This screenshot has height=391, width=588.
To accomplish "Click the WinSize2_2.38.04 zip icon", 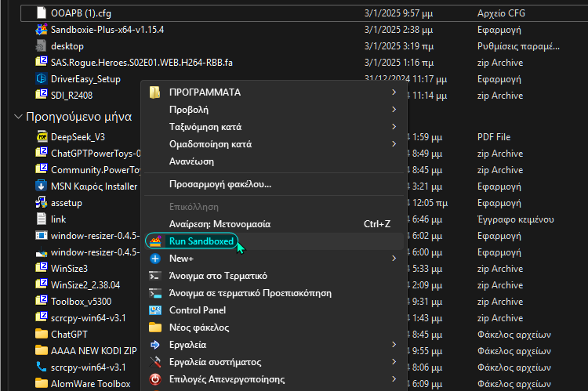I will pyautogui.click(x=42, y=284).
